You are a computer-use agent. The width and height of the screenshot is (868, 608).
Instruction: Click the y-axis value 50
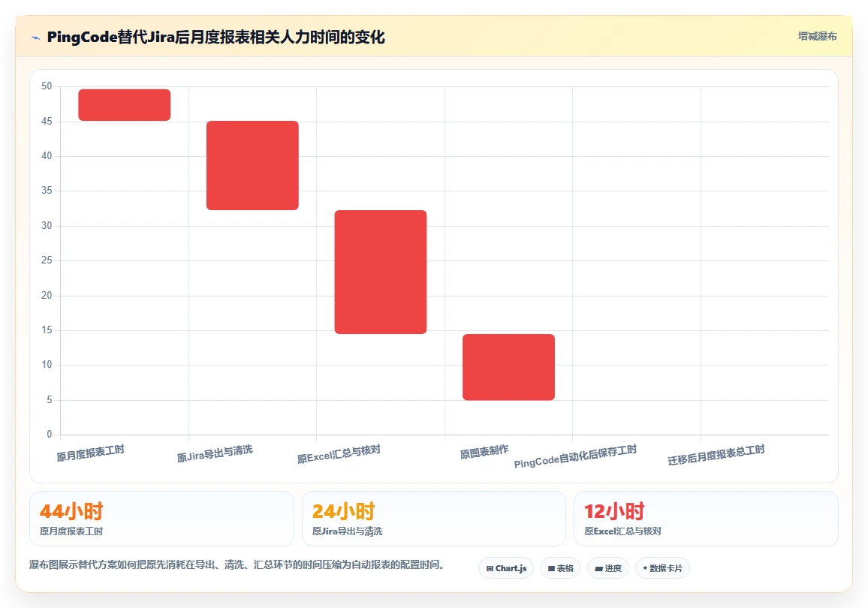[47, 86]
